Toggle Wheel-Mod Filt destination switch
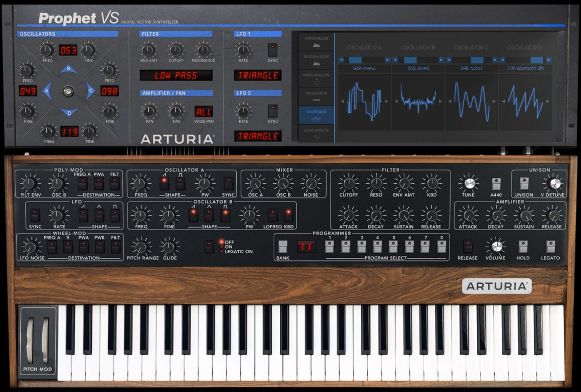The width and height of the screenshot is (581, 392). [115, 247]
